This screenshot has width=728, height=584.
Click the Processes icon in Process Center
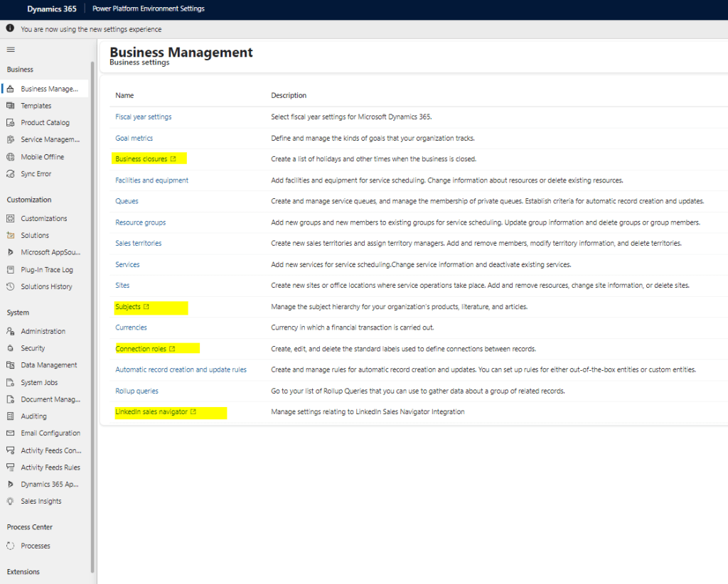11,546
